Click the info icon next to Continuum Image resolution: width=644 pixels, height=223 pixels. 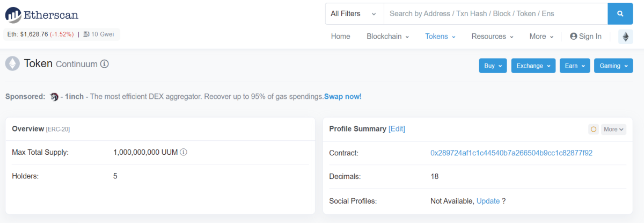click(x=105, y=64)
